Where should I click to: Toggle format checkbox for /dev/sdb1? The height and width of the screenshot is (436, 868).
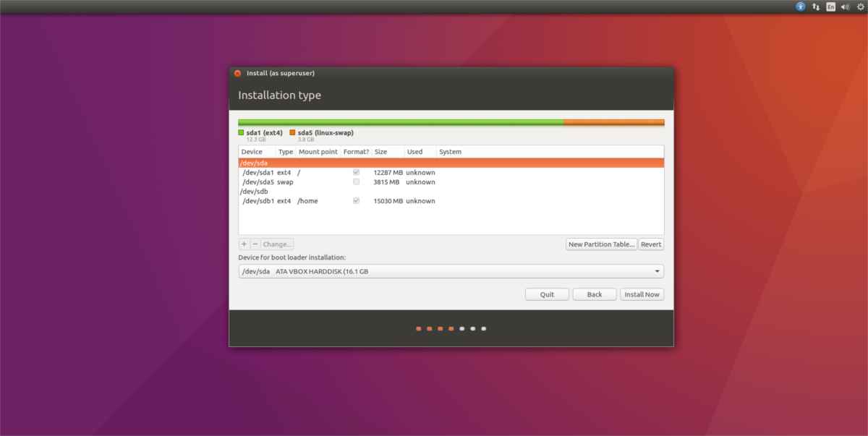point(356,201)
